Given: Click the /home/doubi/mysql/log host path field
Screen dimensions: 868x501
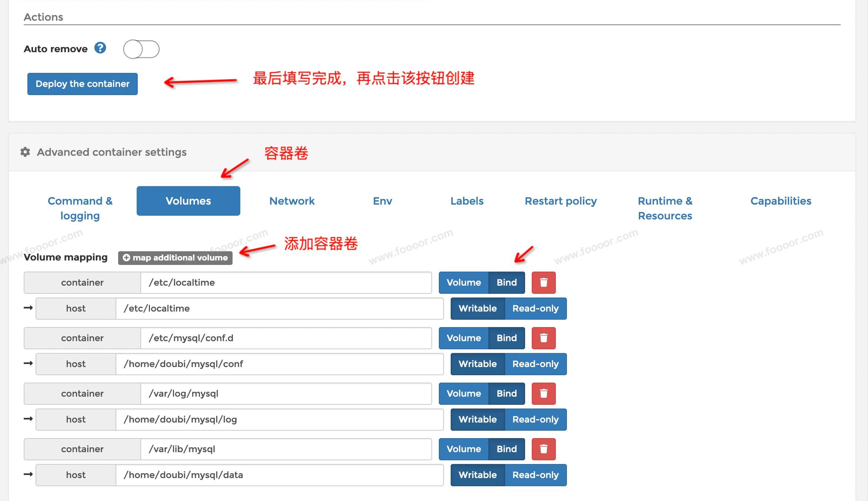Looking at the screenshot, I should [280, 420].
